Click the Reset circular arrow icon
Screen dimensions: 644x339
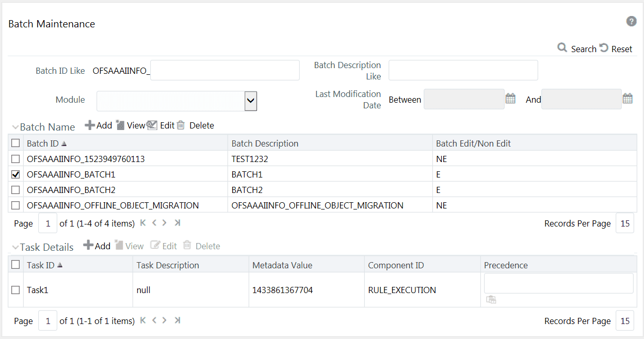tap(604, 48)
